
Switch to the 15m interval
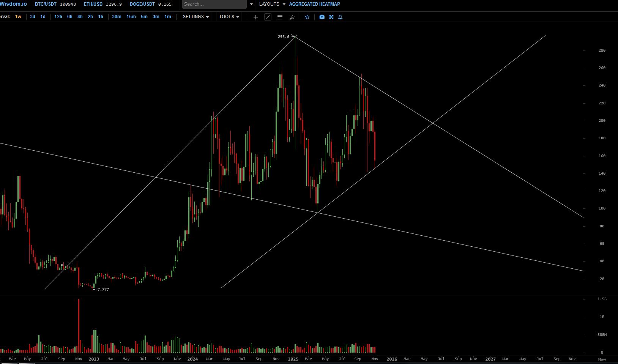(x=131, y=17)
